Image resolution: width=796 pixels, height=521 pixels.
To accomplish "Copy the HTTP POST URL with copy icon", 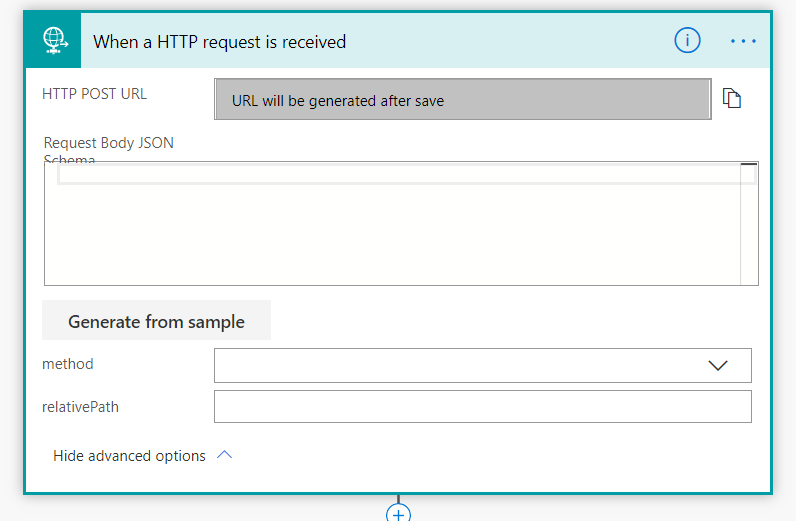I will (x=732, y=98).
